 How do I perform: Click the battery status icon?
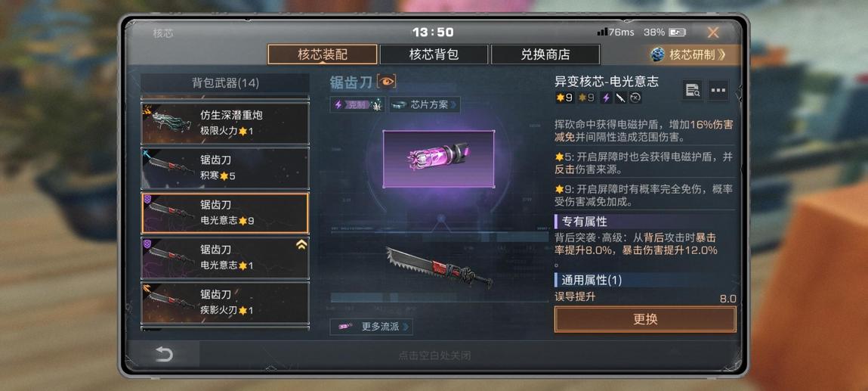pos(677,33)
